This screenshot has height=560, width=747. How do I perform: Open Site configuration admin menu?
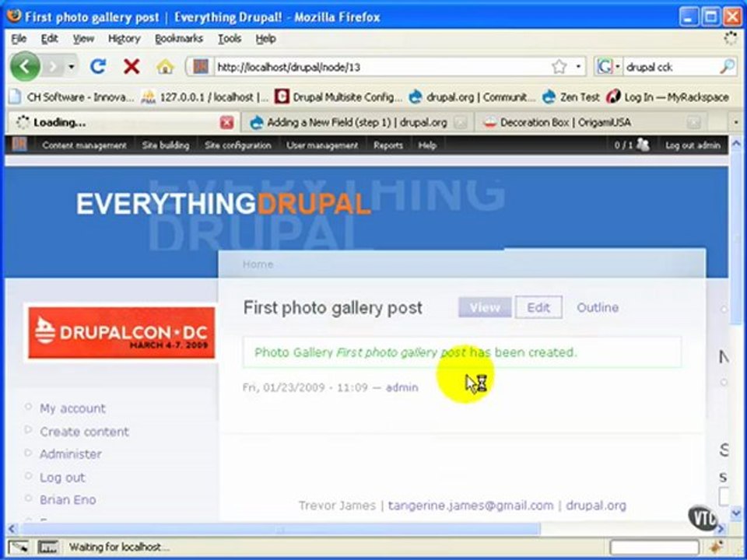[238, 145]
